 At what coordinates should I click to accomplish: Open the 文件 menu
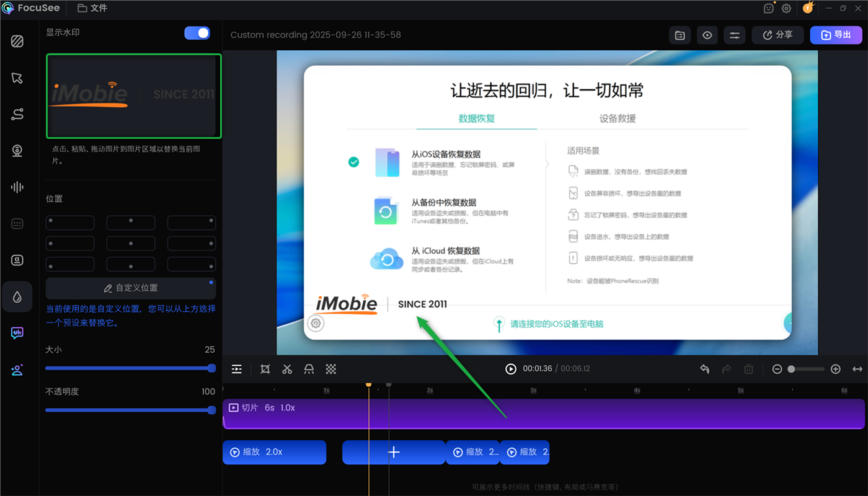pyautogui.click(x=92, y=8)
